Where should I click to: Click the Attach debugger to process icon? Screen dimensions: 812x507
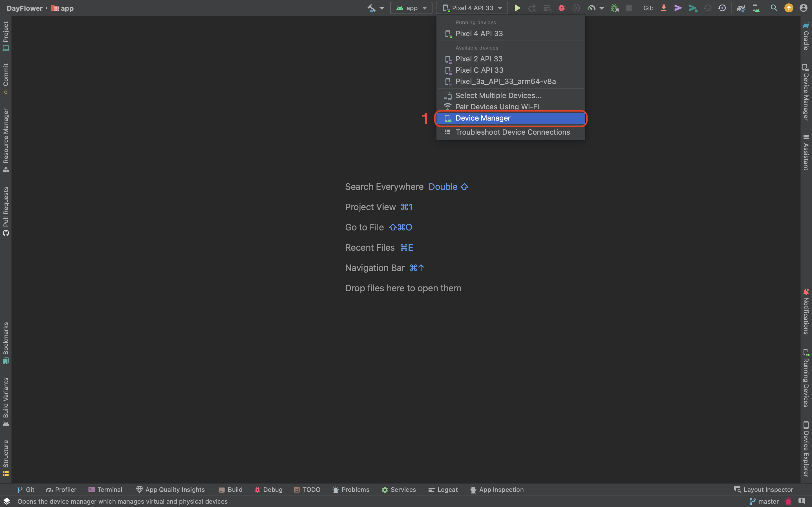614,8
